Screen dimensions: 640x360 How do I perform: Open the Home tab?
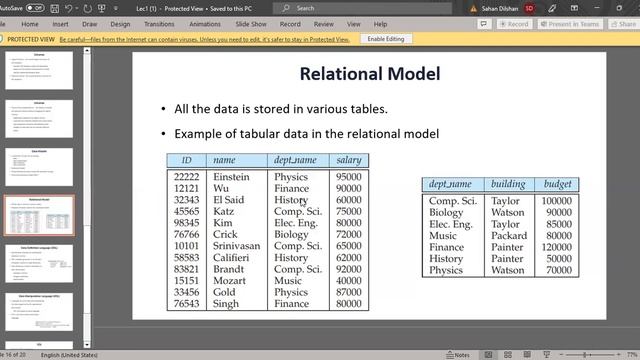point(30,24)
